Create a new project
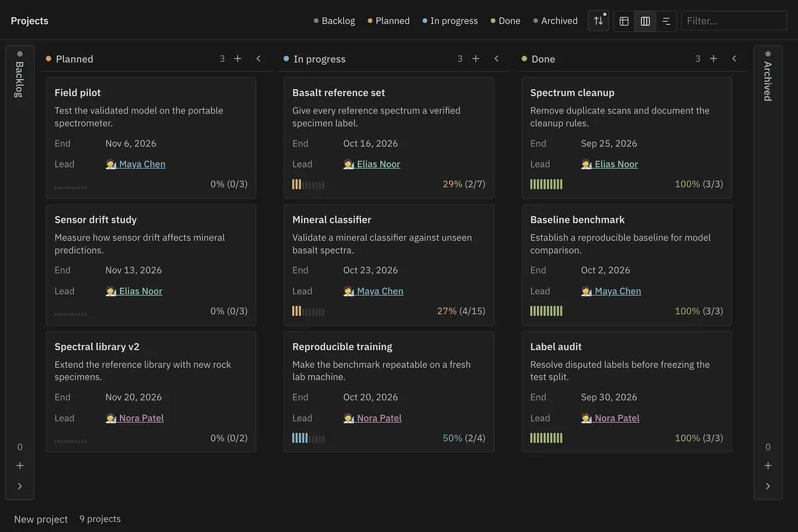The height and width of the screenshot is (532, 798). click(41, 519)
